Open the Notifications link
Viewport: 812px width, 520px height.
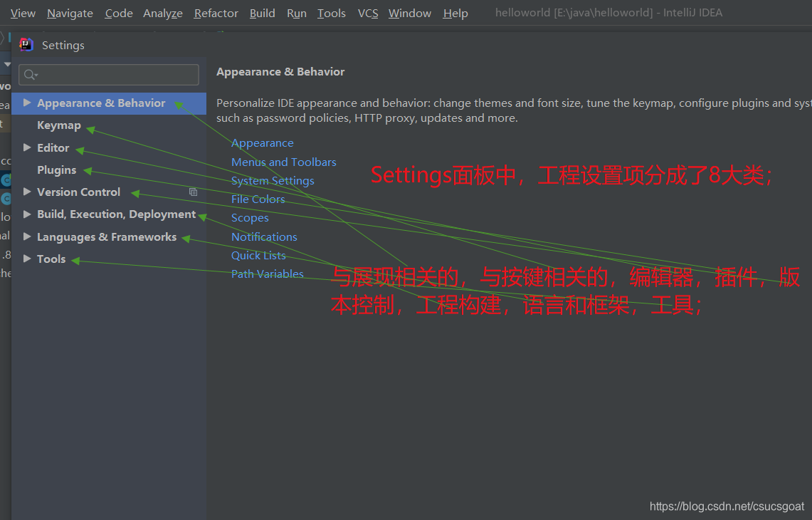264,236
